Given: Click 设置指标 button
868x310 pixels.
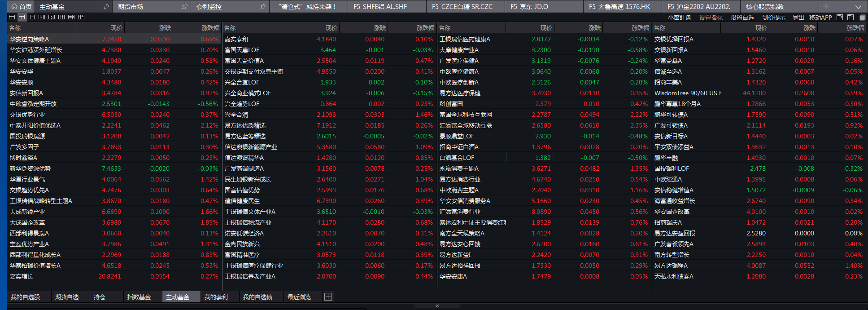Looking at the screenshot, I should (x=711, y=18).
